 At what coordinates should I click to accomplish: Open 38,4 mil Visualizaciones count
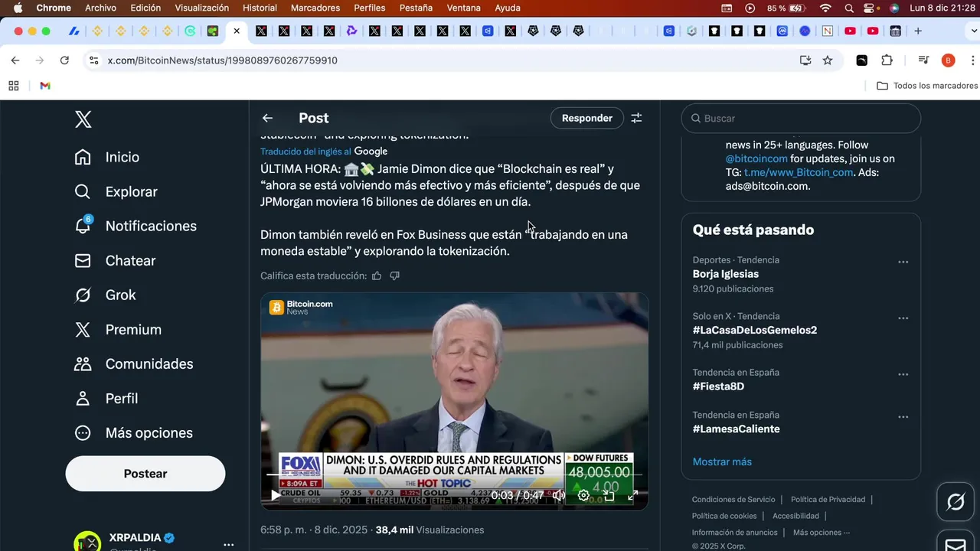pyautogui.click(x=430, y=530)
